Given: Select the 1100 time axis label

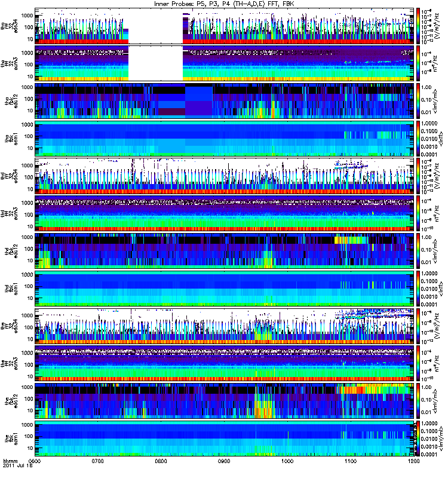Looking at the screenshot, I should pos(351,461).
